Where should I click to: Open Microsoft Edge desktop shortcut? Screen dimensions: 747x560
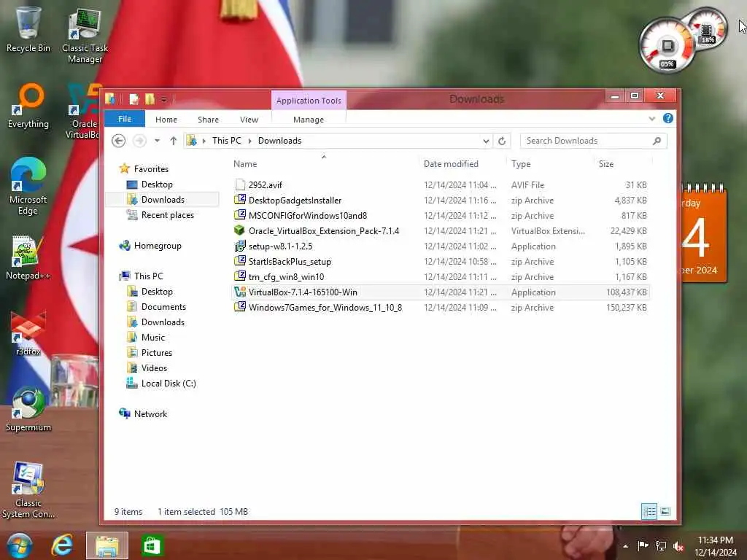point(28,186)
